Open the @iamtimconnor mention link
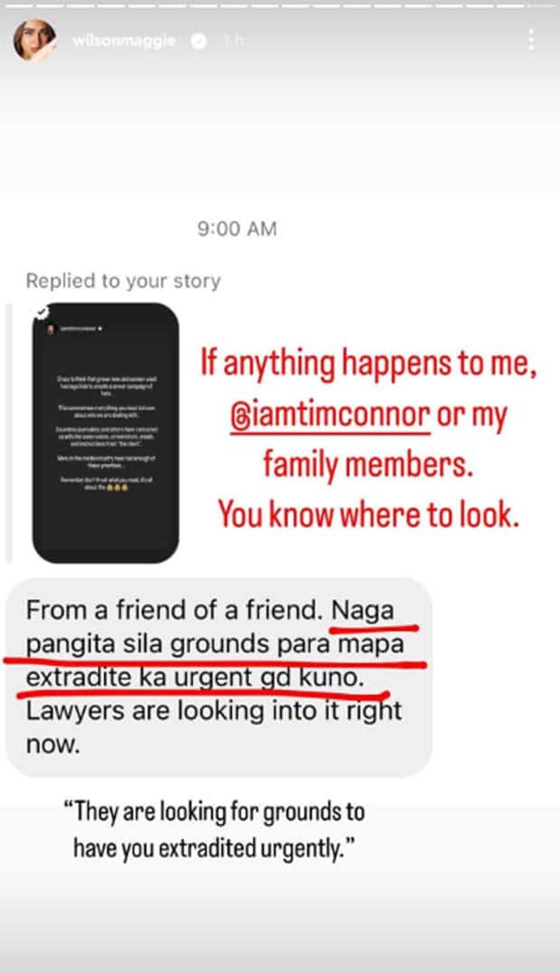560x973 pixels. click(x=330, y=415)
